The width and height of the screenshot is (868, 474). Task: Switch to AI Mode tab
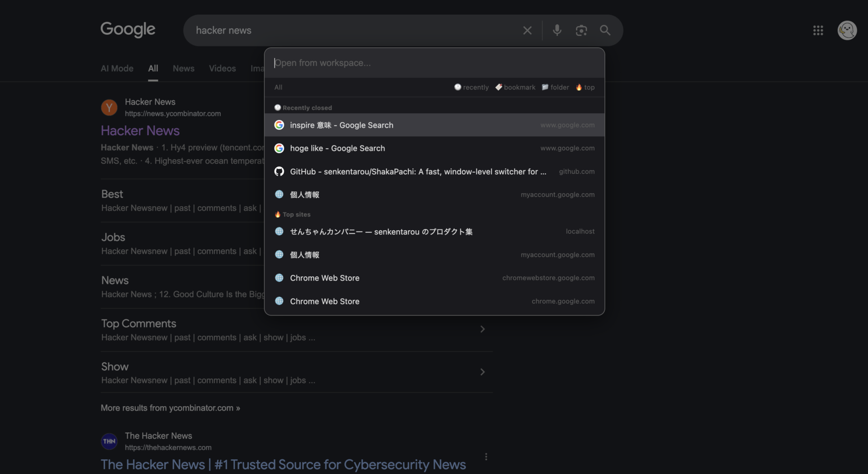click(x=117, y=68)
